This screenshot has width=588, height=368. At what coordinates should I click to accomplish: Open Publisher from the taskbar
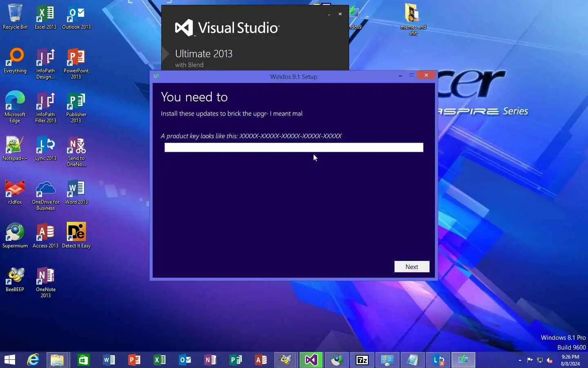tap(235, 360)
